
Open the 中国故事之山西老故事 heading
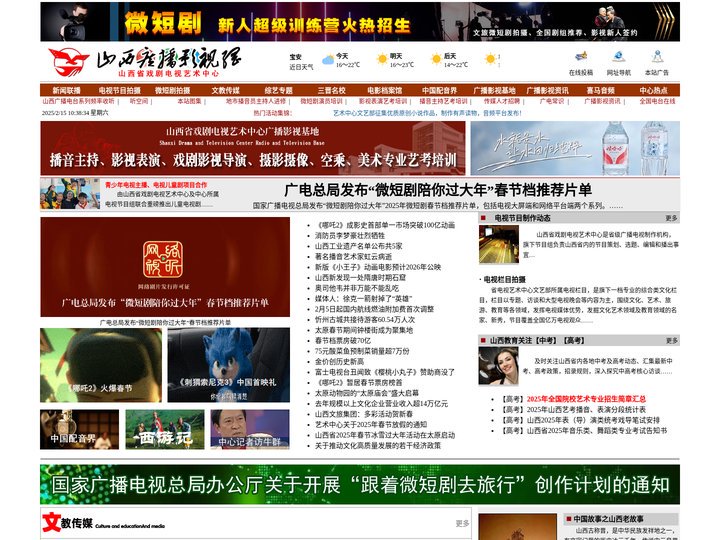[608, 519]
